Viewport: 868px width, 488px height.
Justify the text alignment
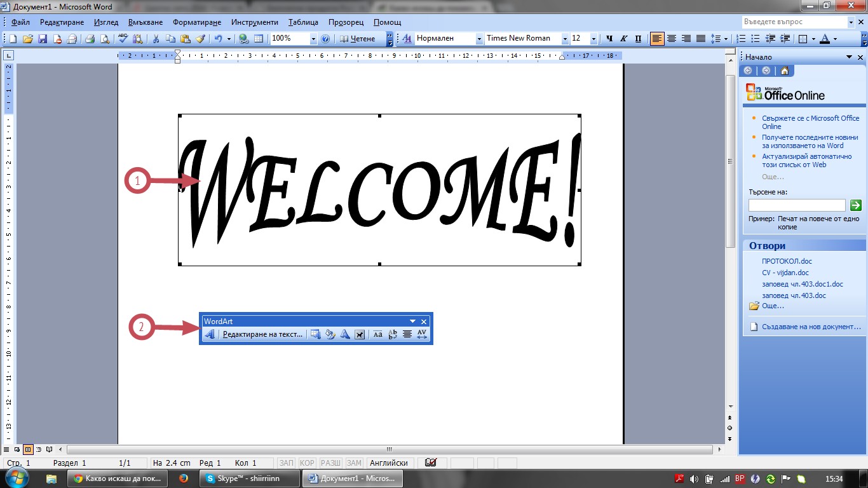click(x=701, y=39)
